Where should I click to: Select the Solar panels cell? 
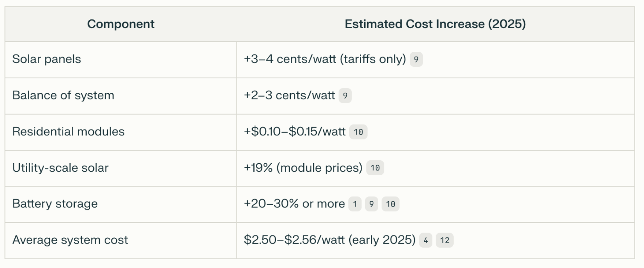(x=121, y=60)
